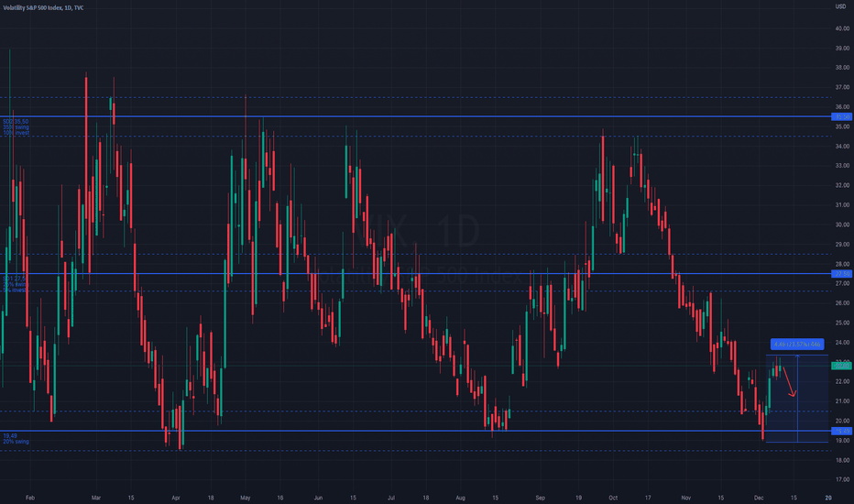This screenshot has width=854, height=504.
Task: Click the 24.00 price axis label
Action: coord(842,342)
